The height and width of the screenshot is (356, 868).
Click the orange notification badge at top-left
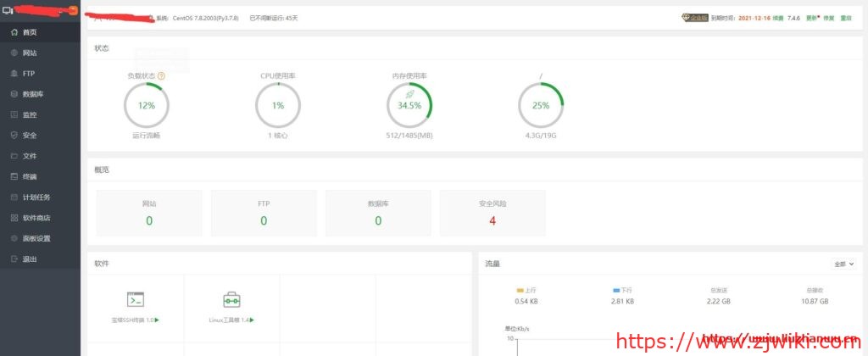click(x=73, y=10)
